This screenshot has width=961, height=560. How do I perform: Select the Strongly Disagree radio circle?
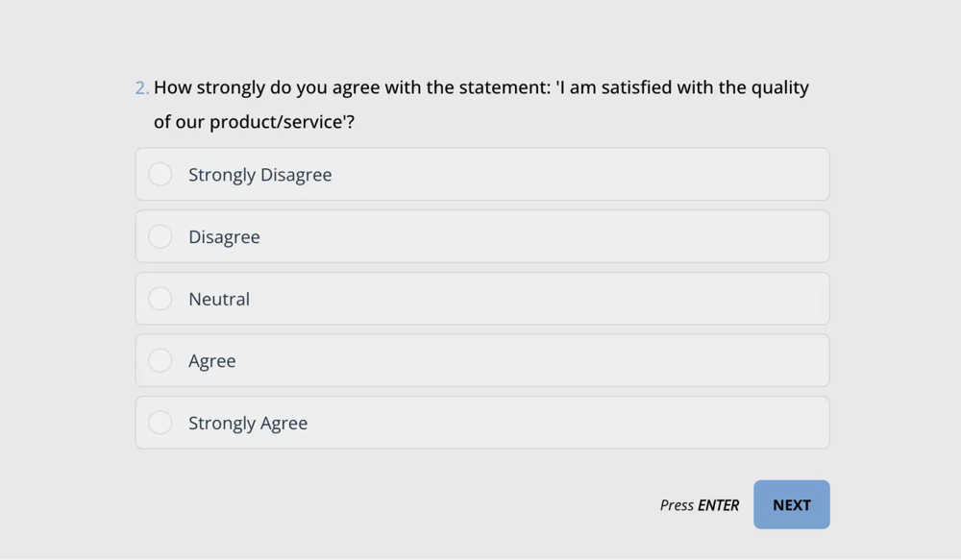pyautogui.click(x=160, y=174)
